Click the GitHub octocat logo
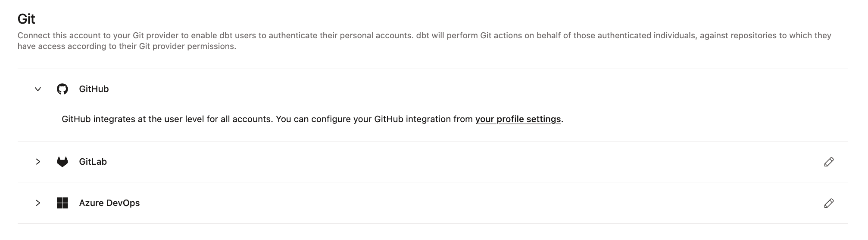868x240 pixels. (62, 89)
